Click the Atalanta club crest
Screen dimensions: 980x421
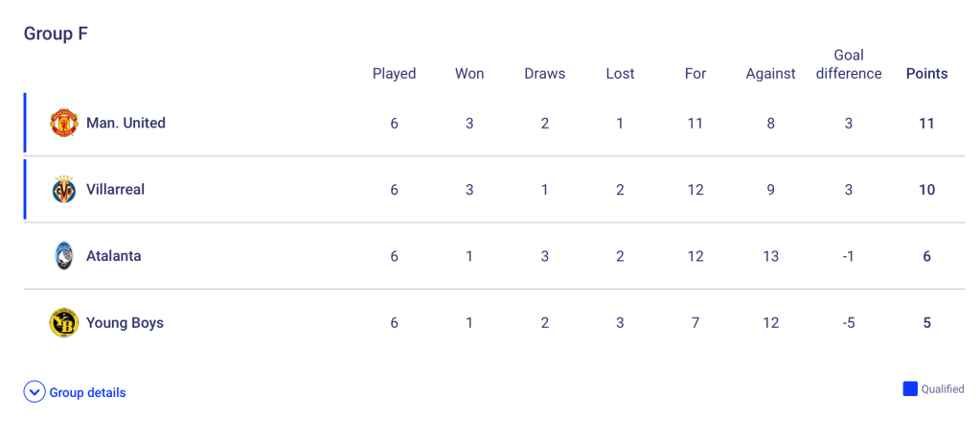click(x=64, y=256)
